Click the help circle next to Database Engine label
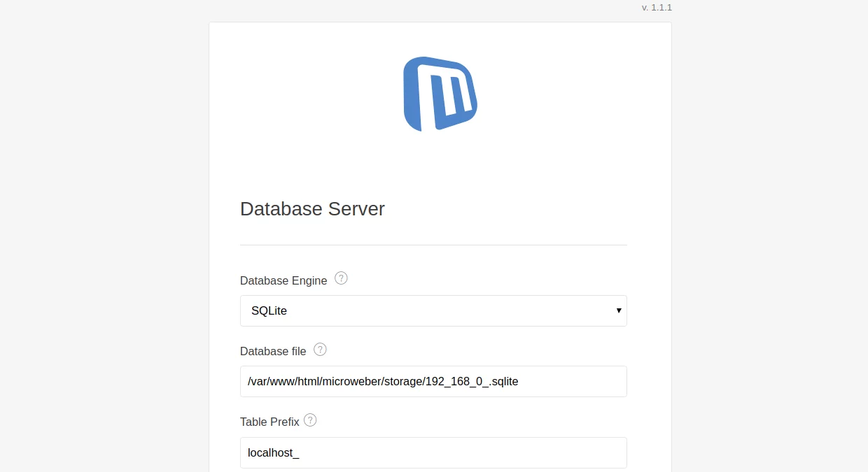This screenshot has height=472, width=868. pyautogui.click(x=341, y=278)
